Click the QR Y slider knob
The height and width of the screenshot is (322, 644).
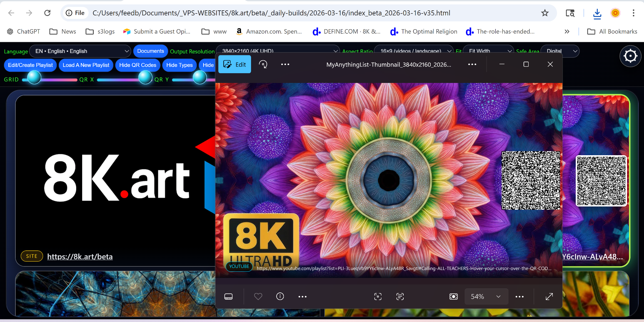pos(199,78)
